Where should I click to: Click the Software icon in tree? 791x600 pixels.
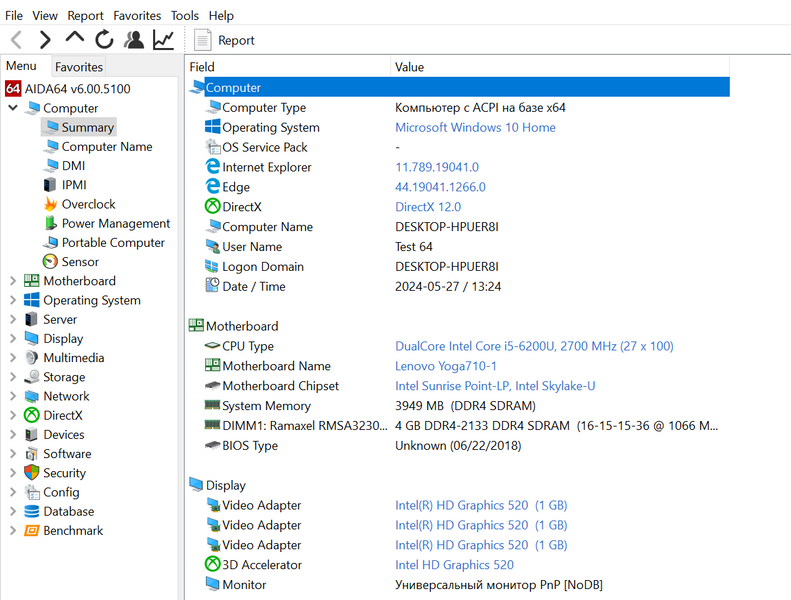coord(31,453)
